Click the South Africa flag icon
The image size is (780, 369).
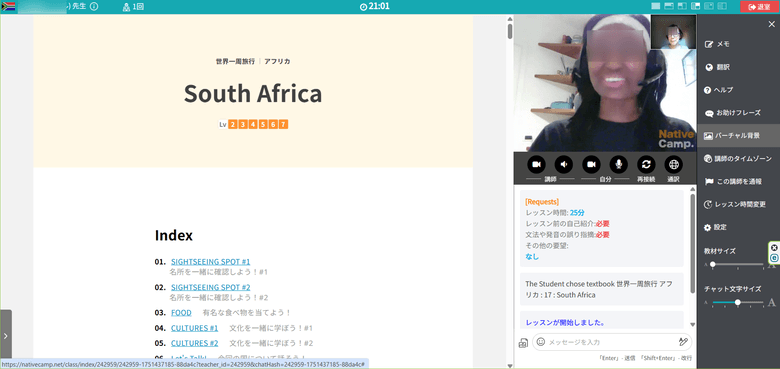click(x=8, y=7)
